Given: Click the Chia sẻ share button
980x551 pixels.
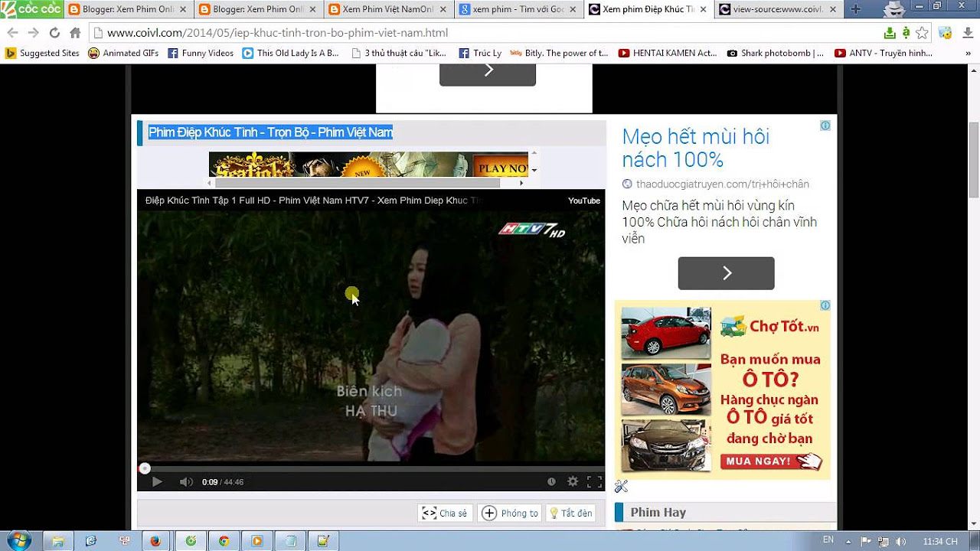Looking at the screenshot, I should [445, 513].
